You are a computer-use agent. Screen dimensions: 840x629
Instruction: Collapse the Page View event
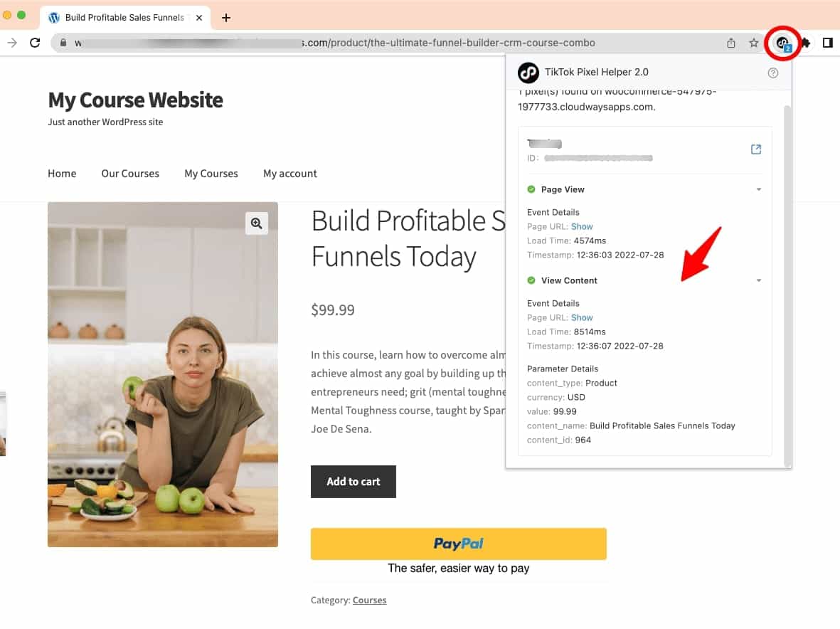coord(759,190)
